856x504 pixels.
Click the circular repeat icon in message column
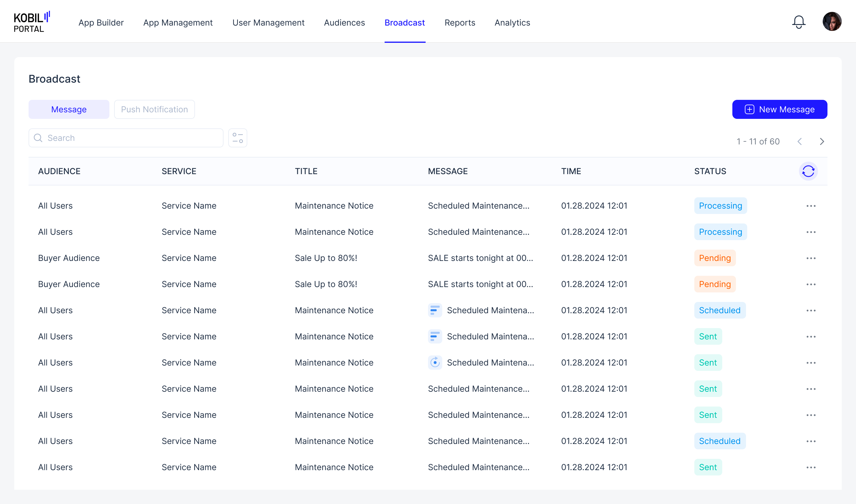coord(435,362)
